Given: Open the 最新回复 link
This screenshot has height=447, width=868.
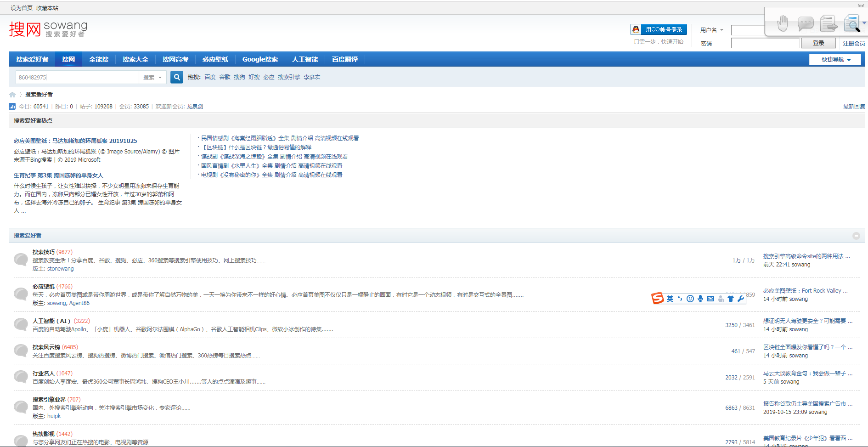Looking at the screenshot, I should coord(854,107).
